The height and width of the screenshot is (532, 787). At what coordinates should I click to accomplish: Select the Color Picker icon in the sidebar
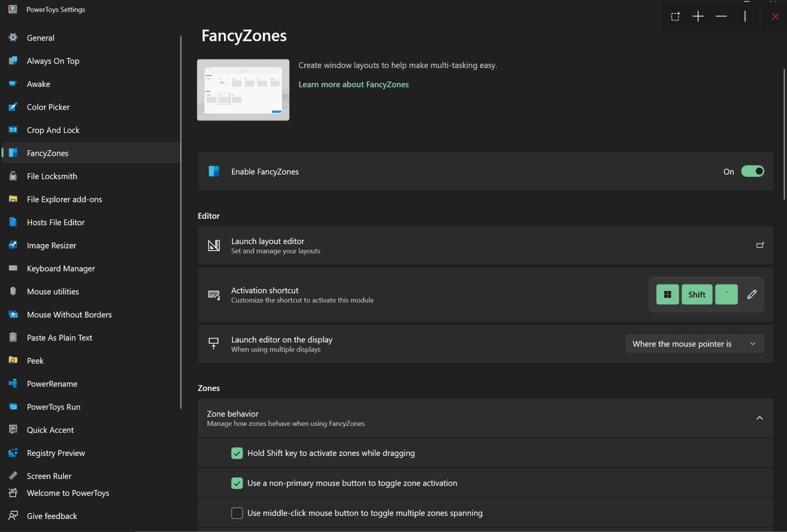pos(13,107)
